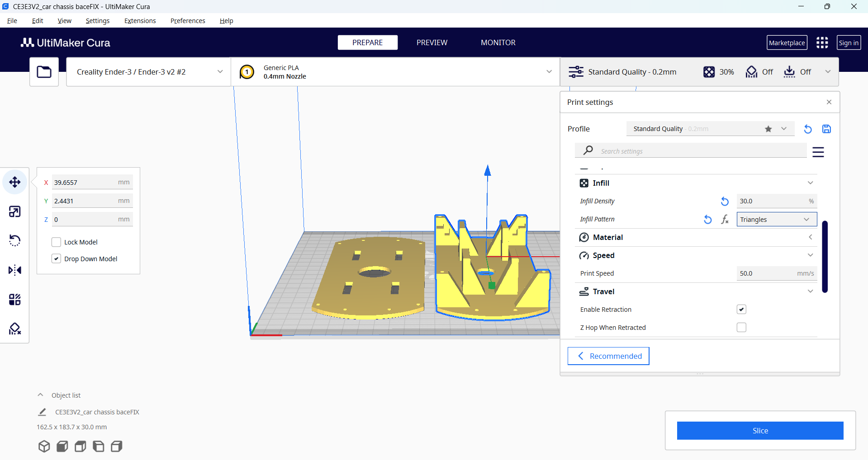Switch to Recommended settings mode
This screenshot has width=868, height=460.
pos(608,356)
